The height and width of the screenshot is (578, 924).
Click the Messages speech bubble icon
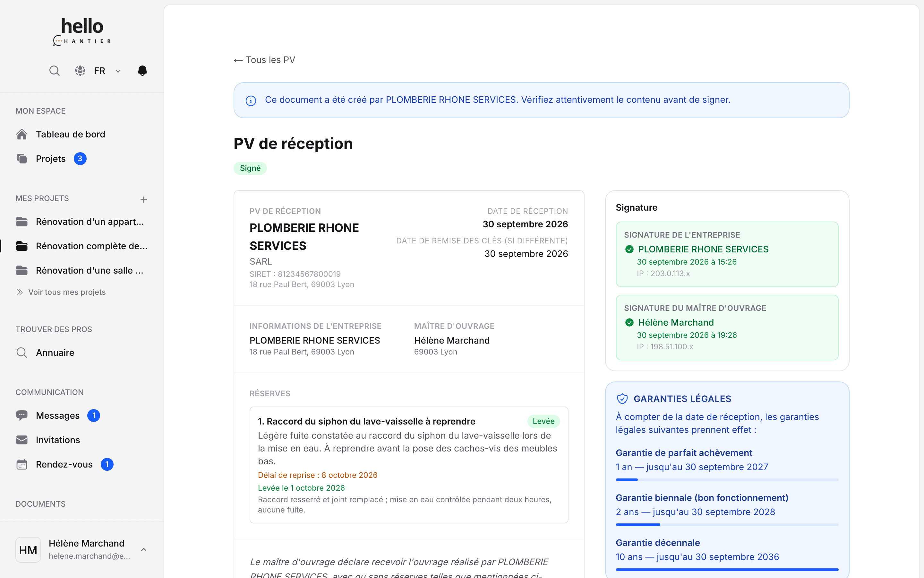tap(22, 416)
